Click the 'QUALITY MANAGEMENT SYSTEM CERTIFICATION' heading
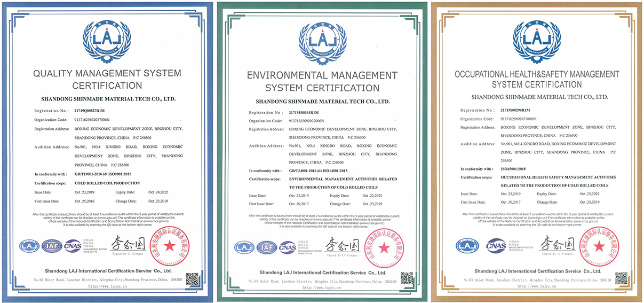 (107, 79)
